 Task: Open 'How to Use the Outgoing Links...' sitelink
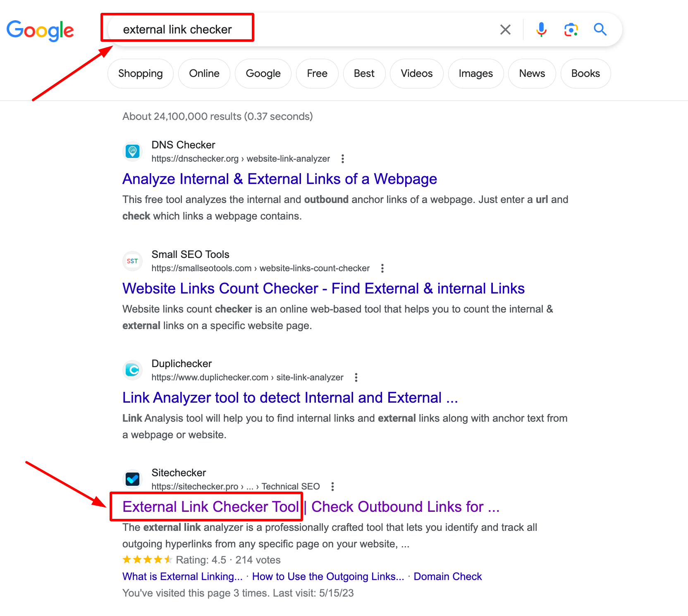click(328, 577)
